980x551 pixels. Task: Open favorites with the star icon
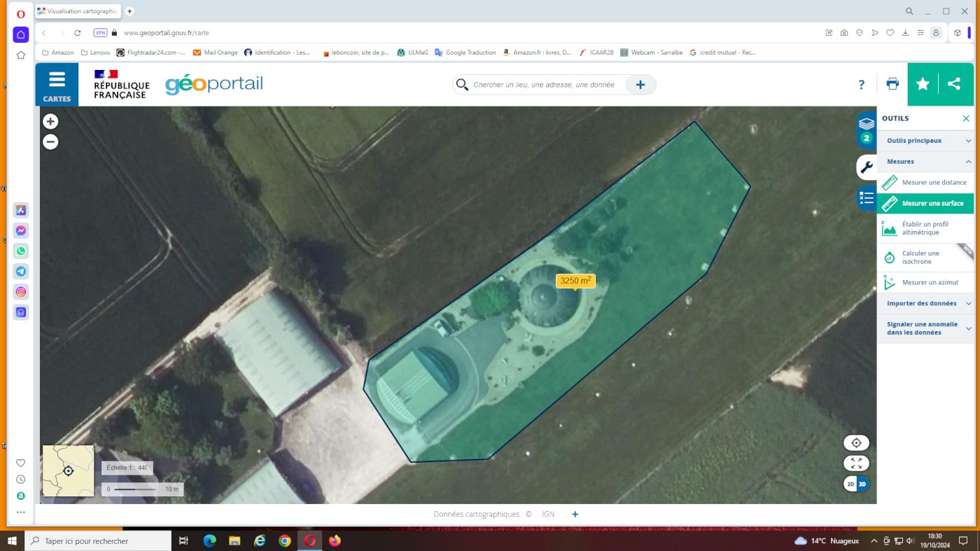923,84
